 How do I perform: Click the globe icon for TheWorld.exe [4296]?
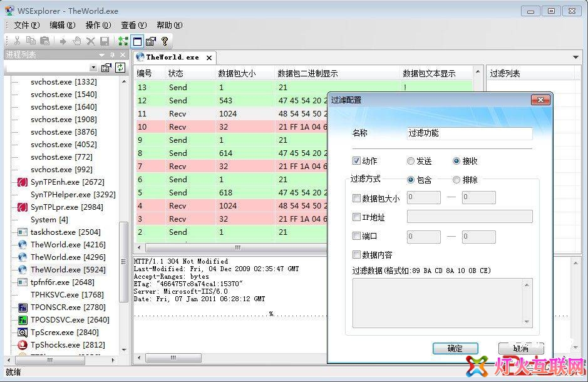(x=23, y=257)
